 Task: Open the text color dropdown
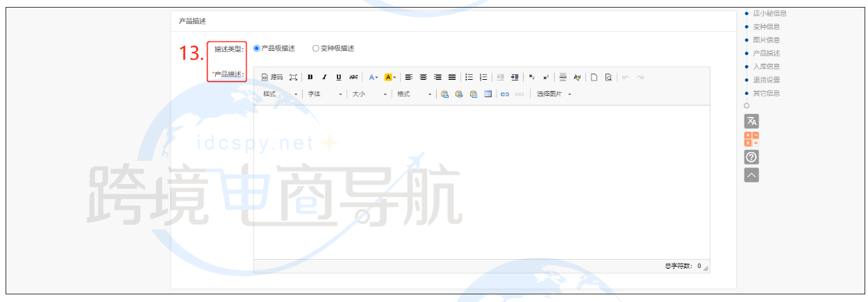pos(373,77)
